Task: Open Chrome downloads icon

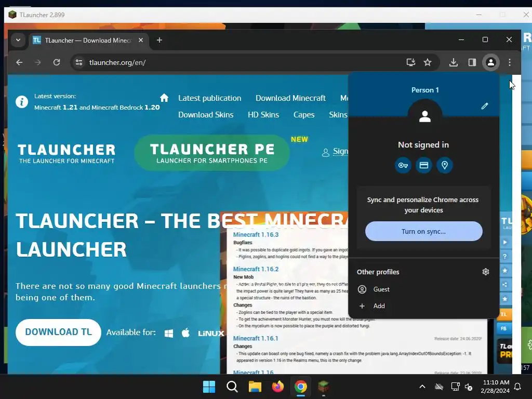Action: [x=453, y=62]
